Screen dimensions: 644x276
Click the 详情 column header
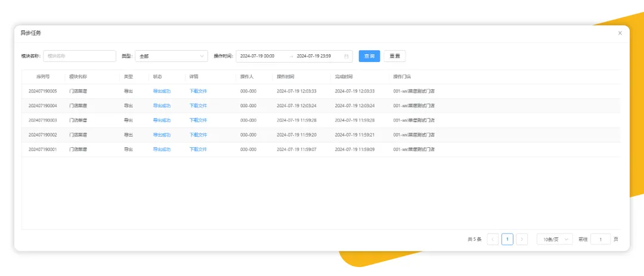pos(194,77)
